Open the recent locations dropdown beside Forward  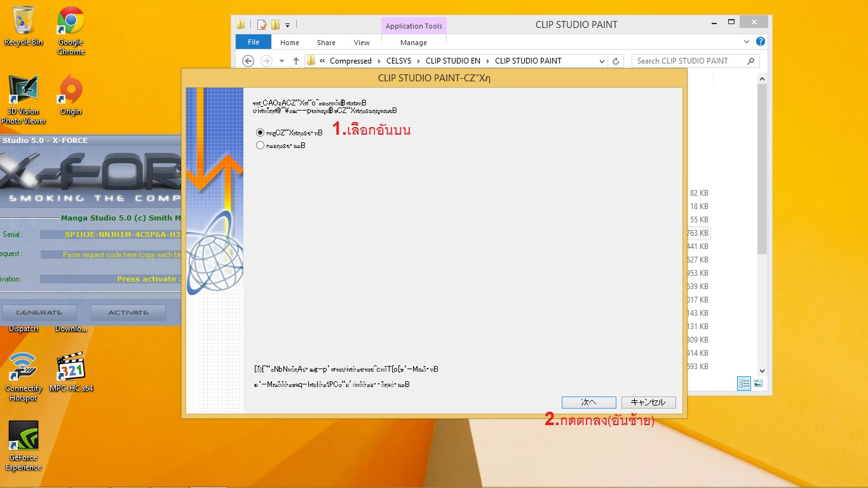coord(281,61)
